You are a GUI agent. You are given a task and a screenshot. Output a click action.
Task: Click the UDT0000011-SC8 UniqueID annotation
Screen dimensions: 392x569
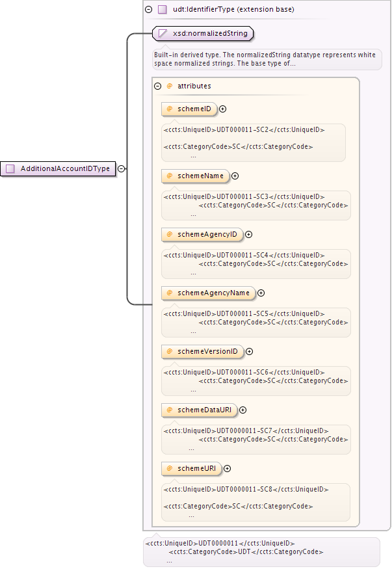pyautogui.click(x=246, y=489)
